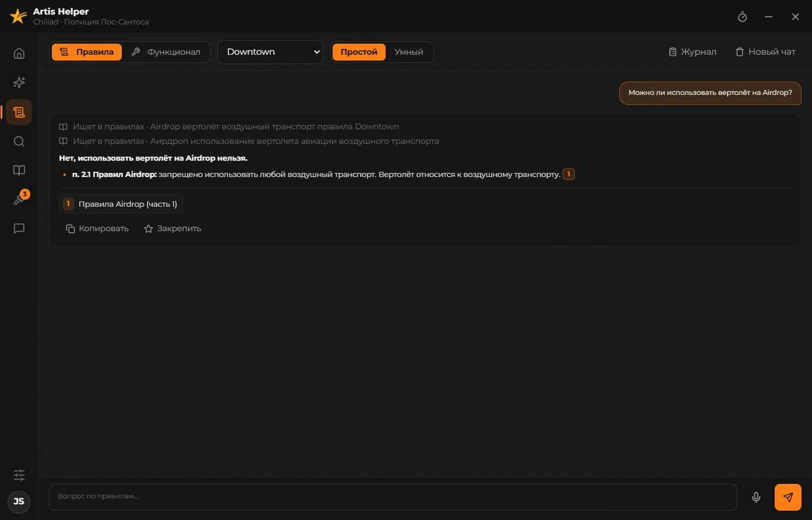The height and width of the screenshot is (520, 812).
Task: Click the microphone voice input icon
Action: click(756, 497)
